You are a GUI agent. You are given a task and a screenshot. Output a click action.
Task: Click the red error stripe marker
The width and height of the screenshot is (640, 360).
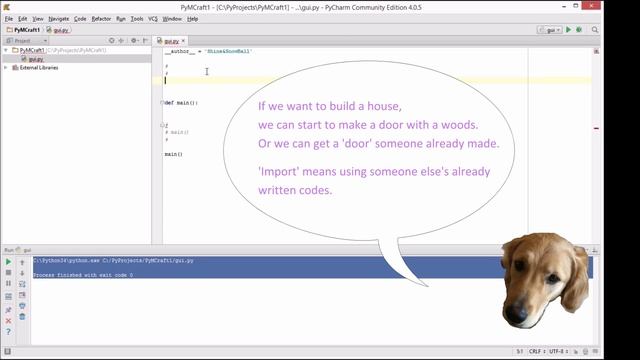(x=596, y=128)
